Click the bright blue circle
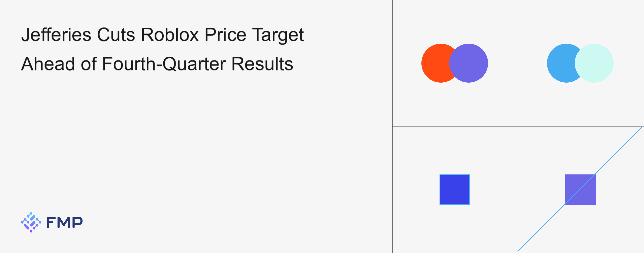 click(x=559, y=63)
